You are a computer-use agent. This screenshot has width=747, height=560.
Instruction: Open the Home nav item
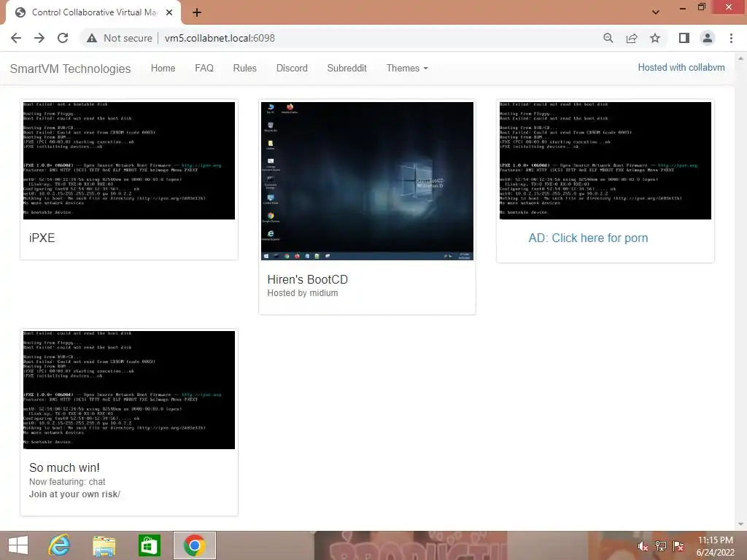pyautogui.click(x=163, y=68)
